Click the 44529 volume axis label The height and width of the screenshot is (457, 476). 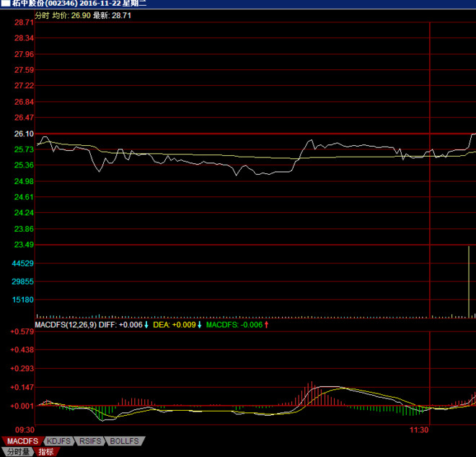23,264
